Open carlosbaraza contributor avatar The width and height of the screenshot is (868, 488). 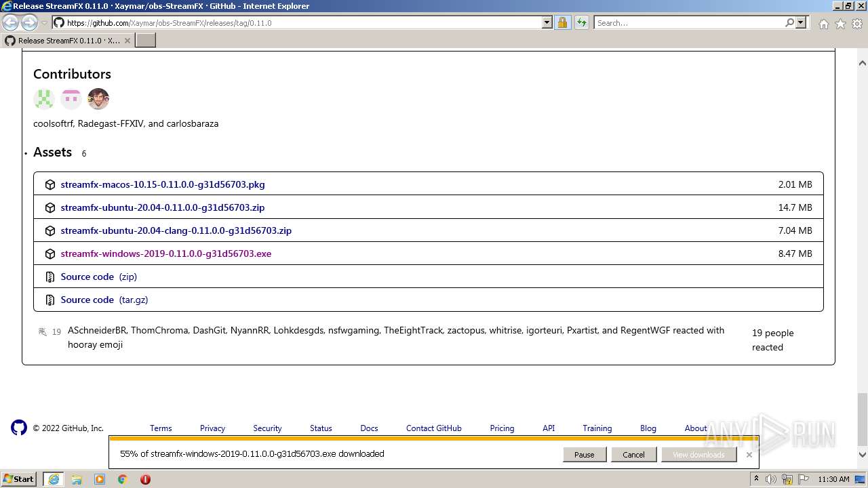tap(98, 99)
